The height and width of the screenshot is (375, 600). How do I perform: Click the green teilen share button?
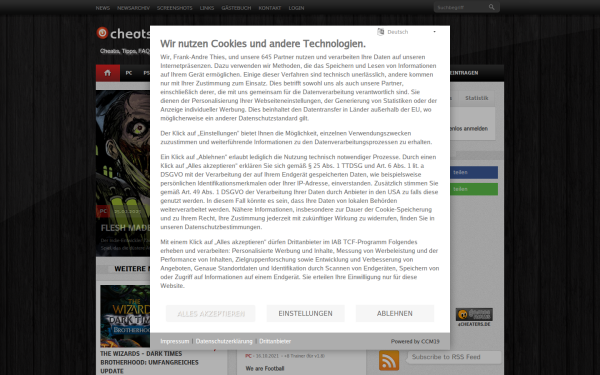pyautogui.click(x=474, y=189)
